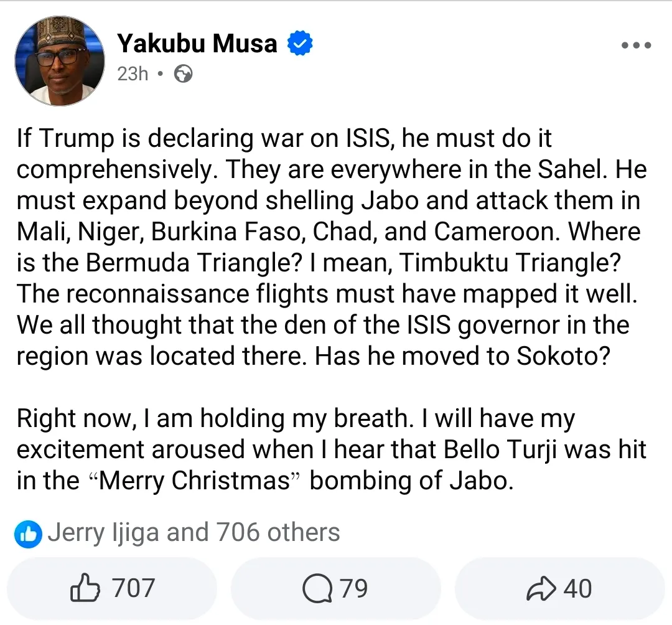This screenshot has width=672, height=625.
Task: Click the Yakubu Musa author name
Action: point(197,44)
